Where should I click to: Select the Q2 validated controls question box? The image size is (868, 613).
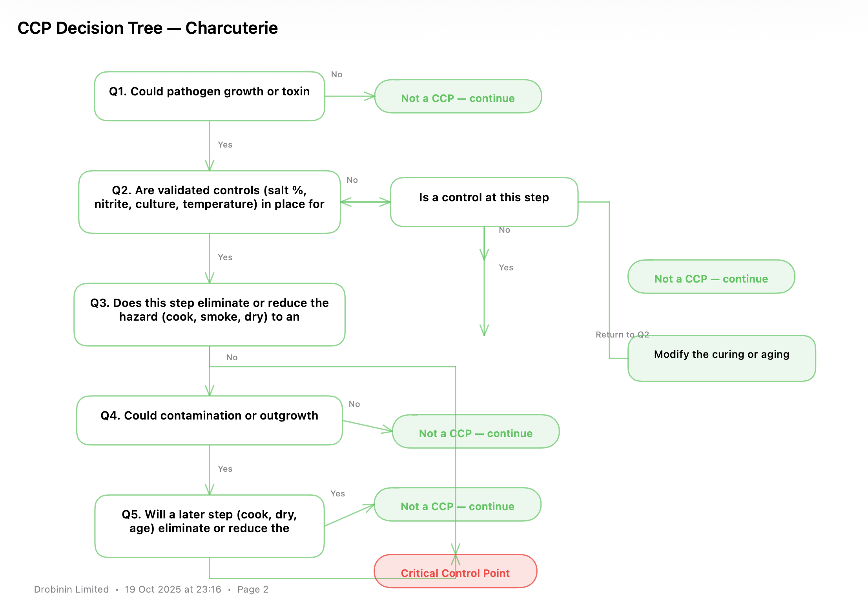(209, 202)
